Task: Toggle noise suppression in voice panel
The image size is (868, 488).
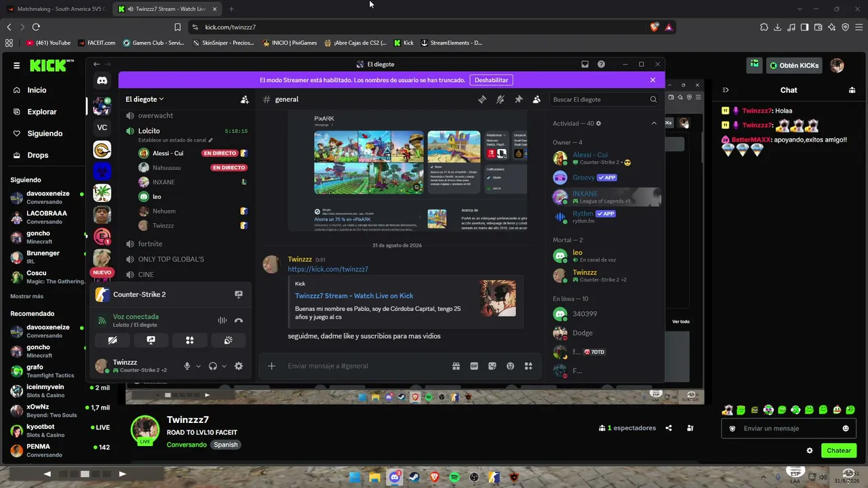Action: tap(222, 321)
